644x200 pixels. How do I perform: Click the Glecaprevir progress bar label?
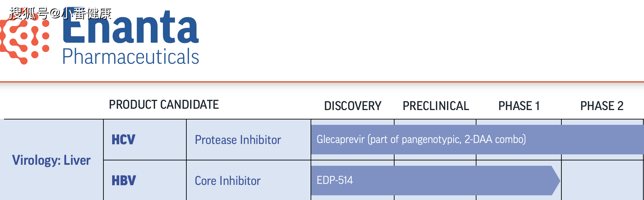[421, 139]
